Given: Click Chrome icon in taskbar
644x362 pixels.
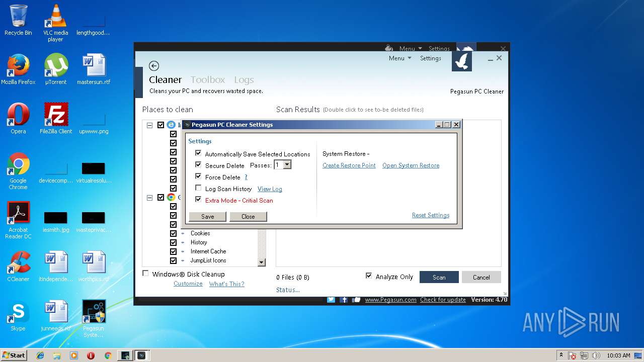Looking at the screenshot, I should point(108,355).
